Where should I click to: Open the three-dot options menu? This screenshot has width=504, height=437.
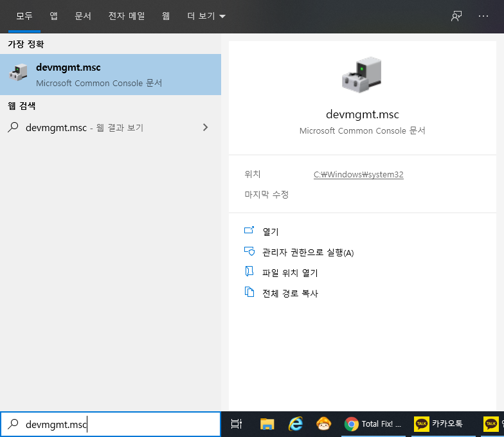[483, 16]
